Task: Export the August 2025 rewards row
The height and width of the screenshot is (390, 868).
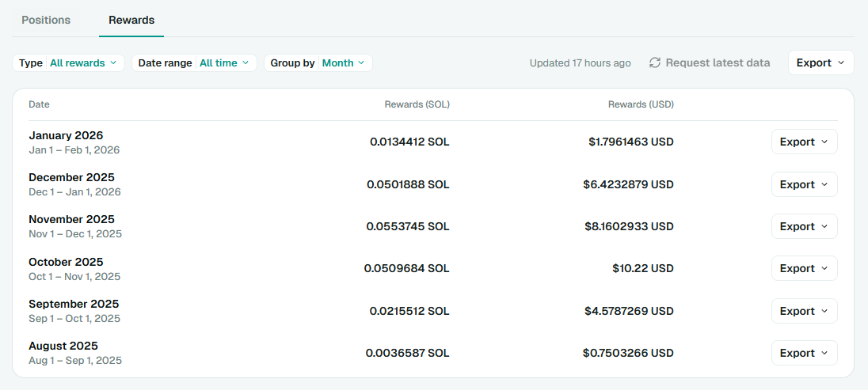Action: click(x=804, y=353)
